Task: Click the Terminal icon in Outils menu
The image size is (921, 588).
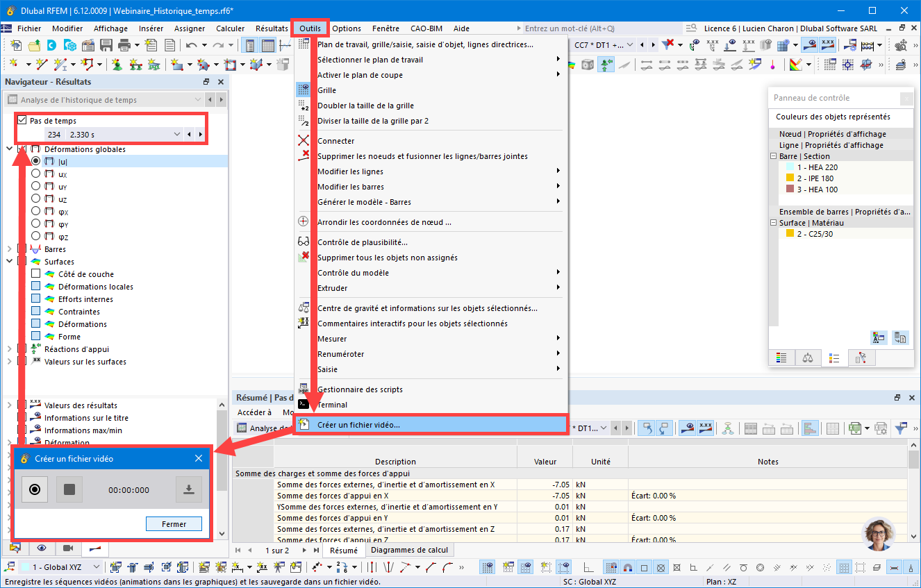Action: tap(304, 404)
